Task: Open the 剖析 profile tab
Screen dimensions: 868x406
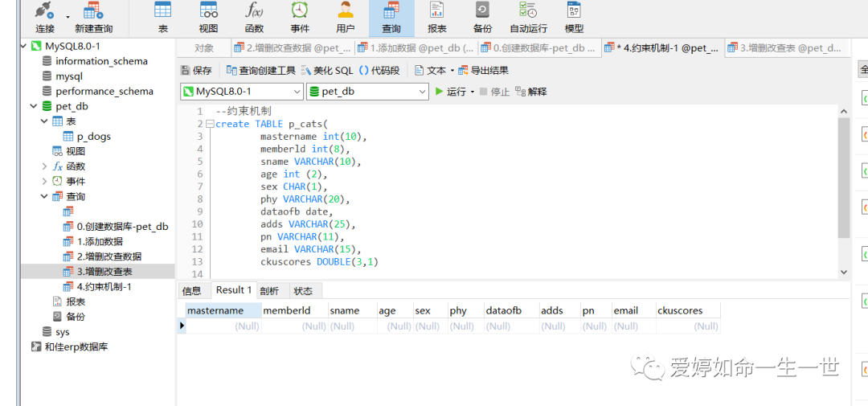Action: [269, 291]
